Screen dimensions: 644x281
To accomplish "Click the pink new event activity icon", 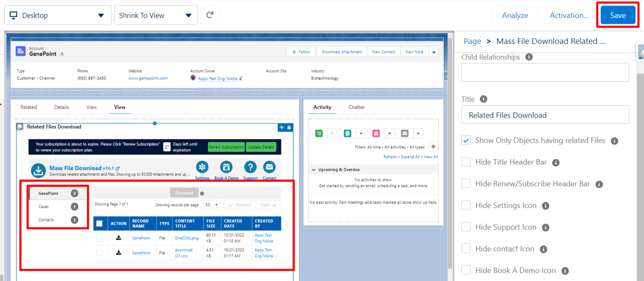I will click(376, 133).
